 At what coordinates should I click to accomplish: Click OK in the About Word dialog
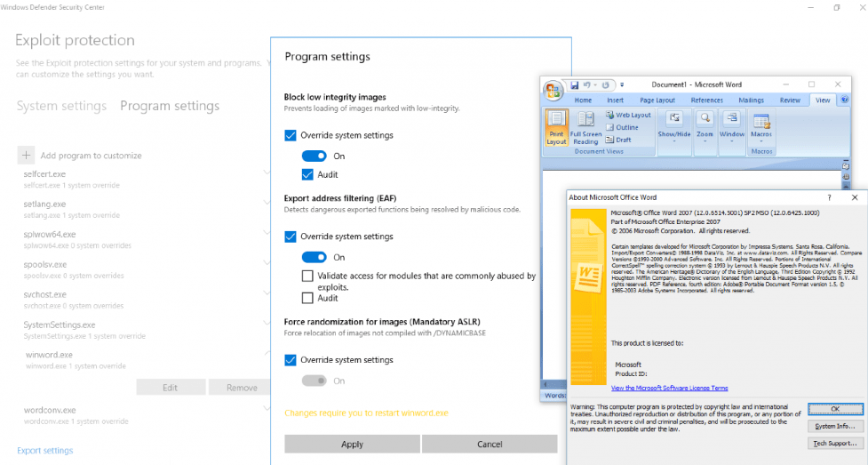[835, 409]
